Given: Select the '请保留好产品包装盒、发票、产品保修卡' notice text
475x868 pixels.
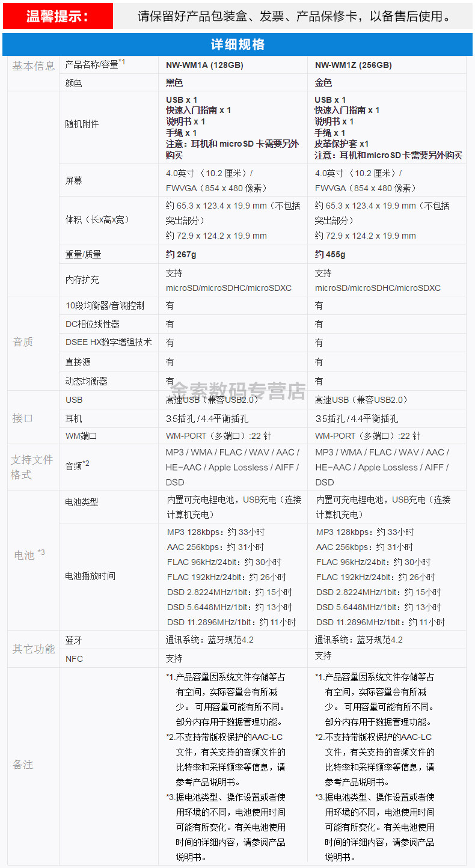Looking at the screenshot, I should click(250, 16).
